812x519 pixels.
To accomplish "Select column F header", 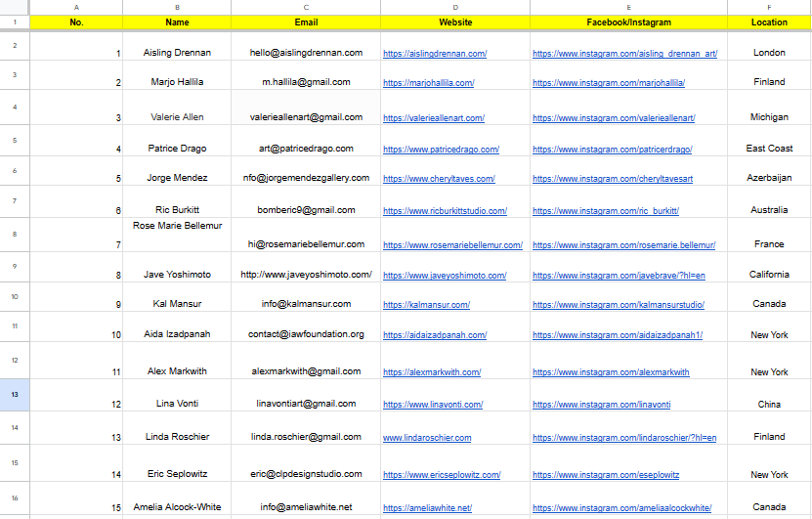I will pos(769,7).
